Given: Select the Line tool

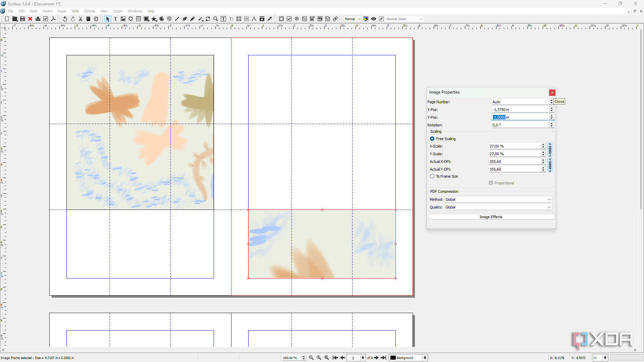Looking at the screenshot, I should click(177, 19).
